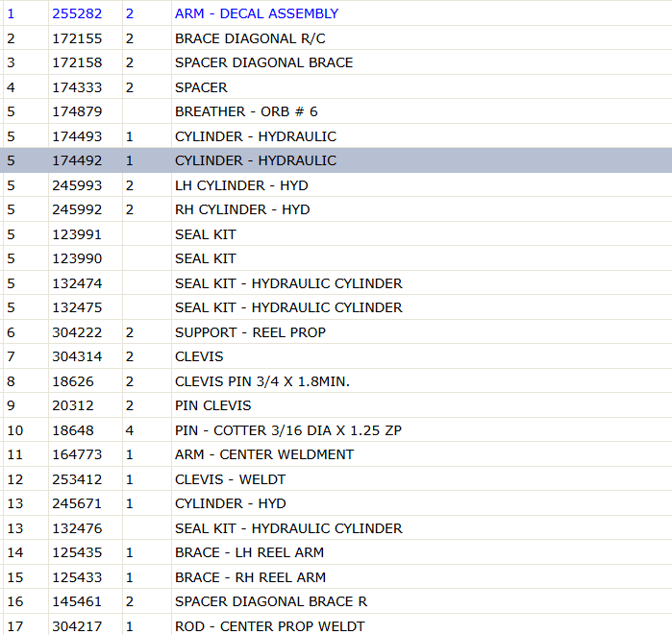Select the CLEVIS - WELDT row
672x635 pixels.
(336, 479)
